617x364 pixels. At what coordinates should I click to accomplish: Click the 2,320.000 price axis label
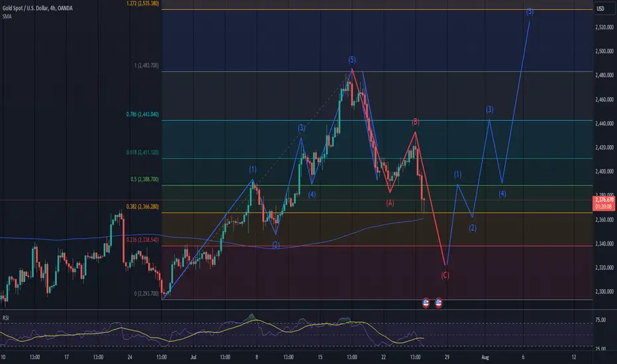click(x=604, y=268)
